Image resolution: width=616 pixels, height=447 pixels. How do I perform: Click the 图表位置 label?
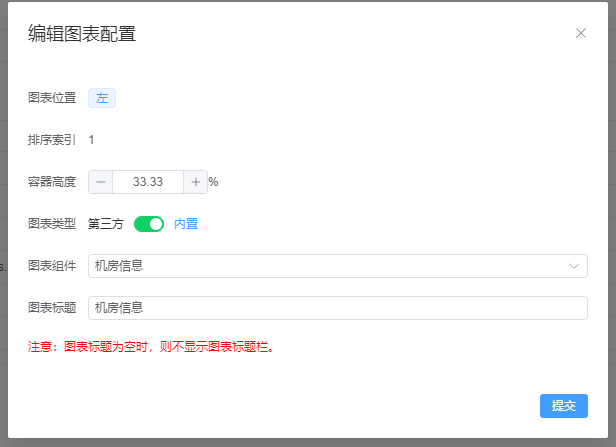(x=52, y=98)
